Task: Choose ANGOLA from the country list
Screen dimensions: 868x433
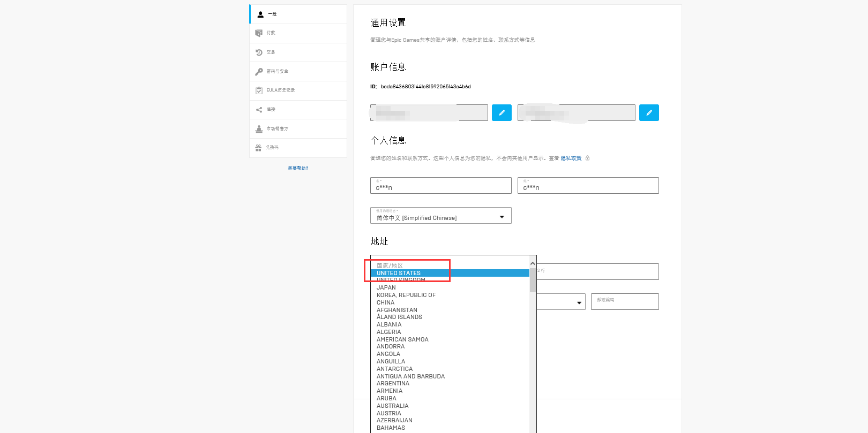Action: tap(450, 354)
